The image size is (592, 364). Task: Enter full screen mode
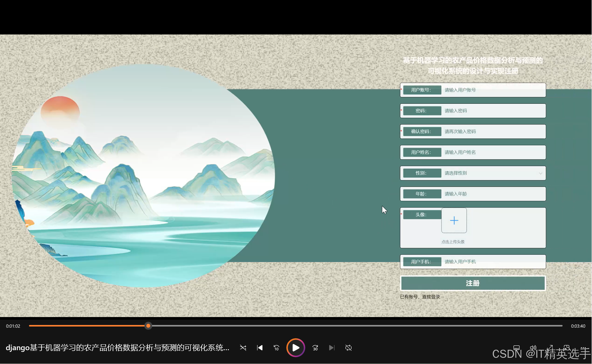click(x=550, y=348)
